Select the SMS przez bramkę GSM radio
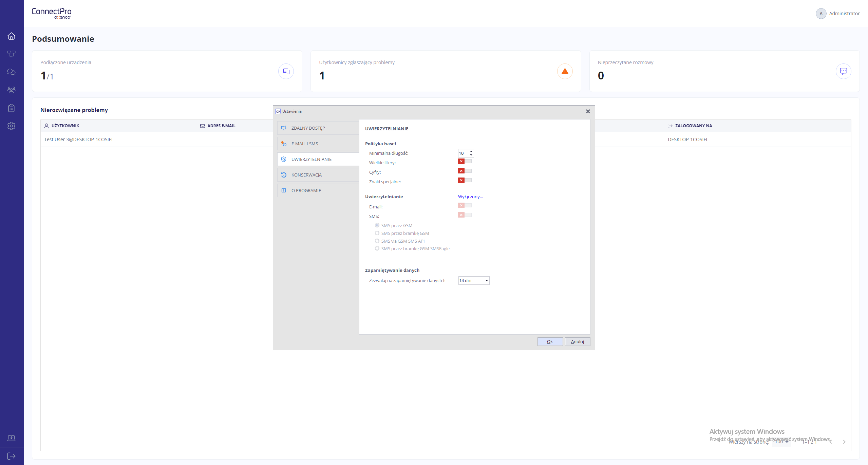Image resolution: width=868 pixels, height=465 pixels. (x=377, y=233)
